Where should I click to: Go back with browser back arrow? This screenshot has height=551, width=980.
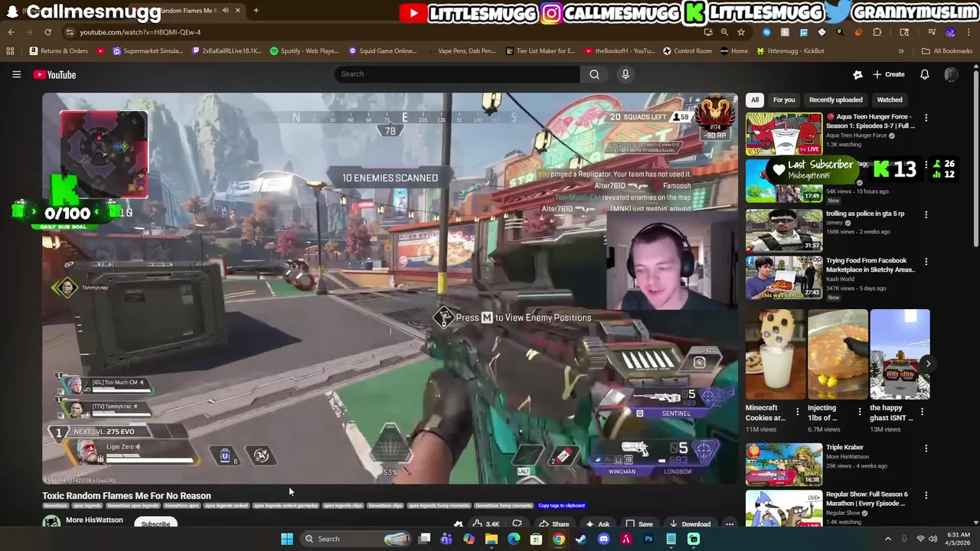(11, 32)
